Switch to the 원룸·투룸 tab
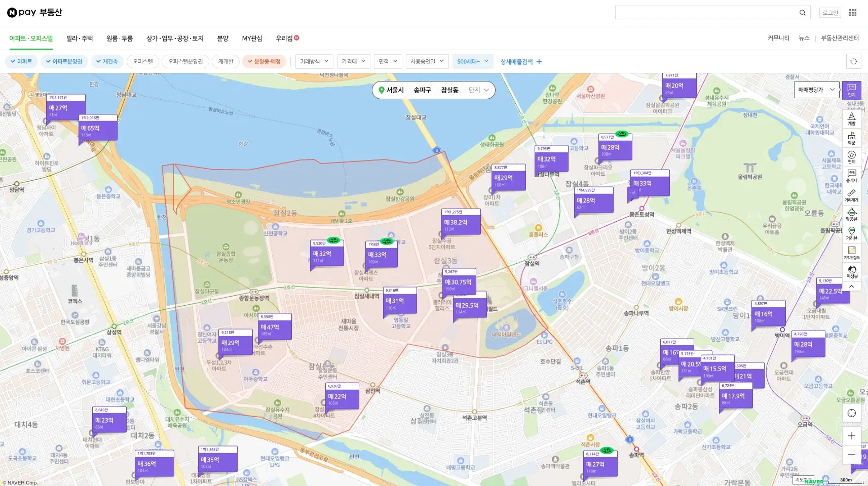The width and height of the screenshot is (868, 486). (120, 38)
